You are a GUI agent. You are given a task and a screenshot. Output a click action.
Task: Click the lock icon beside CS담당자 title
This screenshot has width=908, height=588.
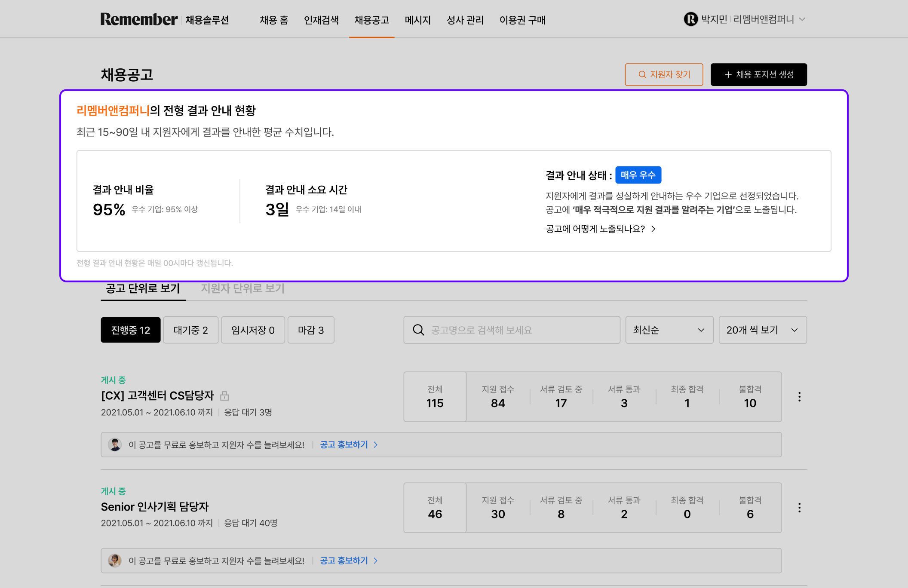point(224,395)
